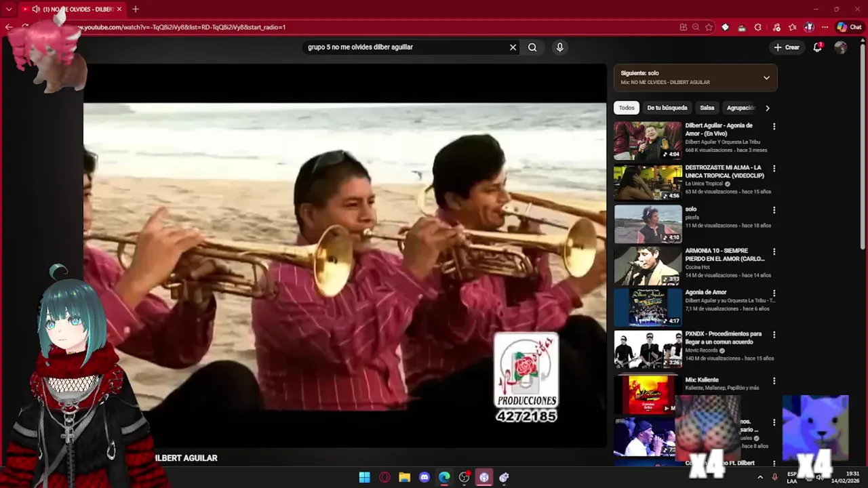Click the tag-shaped extension icon in toolbar
Image resolution: width=868 pixels, height=488 pixels.
pyautogui.click(x=725, y=28)
